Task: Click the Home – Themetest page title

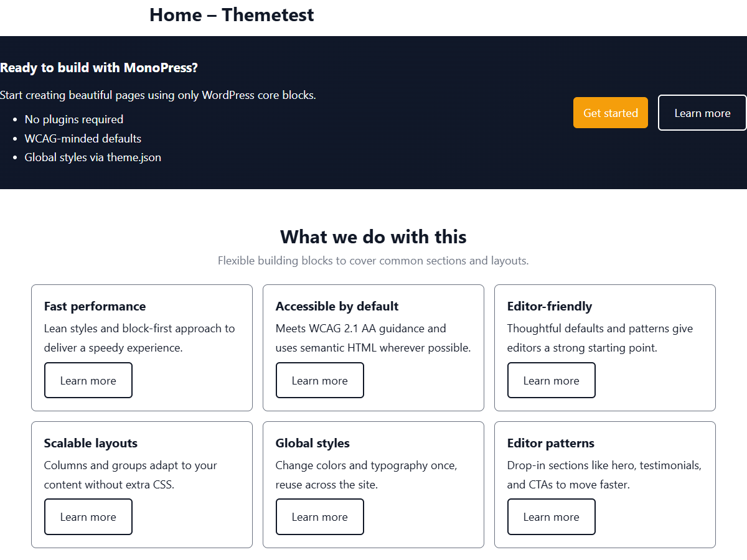Action: (x=232, y=15)
